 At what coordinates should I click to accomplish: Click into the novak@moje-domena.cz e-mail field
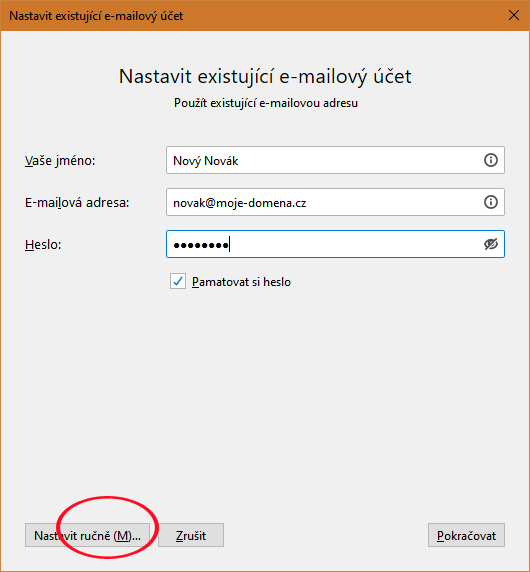point(335,202)
